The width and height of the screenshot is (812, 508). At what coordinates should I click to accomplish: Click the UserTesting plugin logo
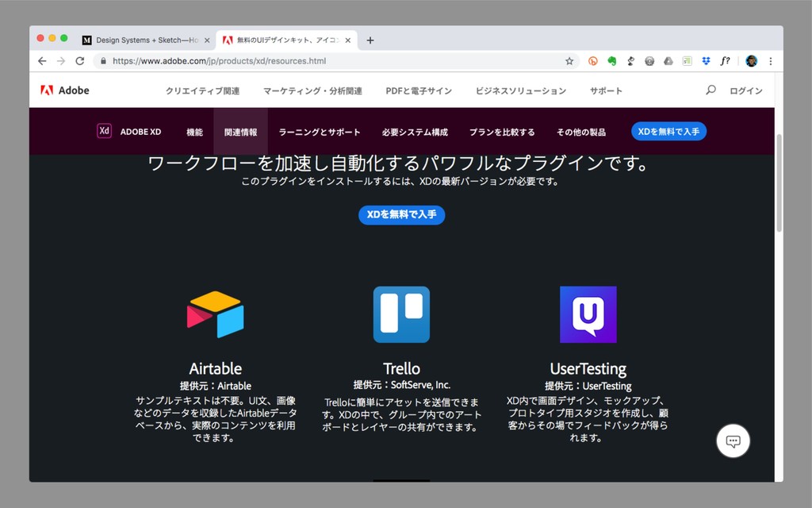pyautogui.click(x=588, y=314)
